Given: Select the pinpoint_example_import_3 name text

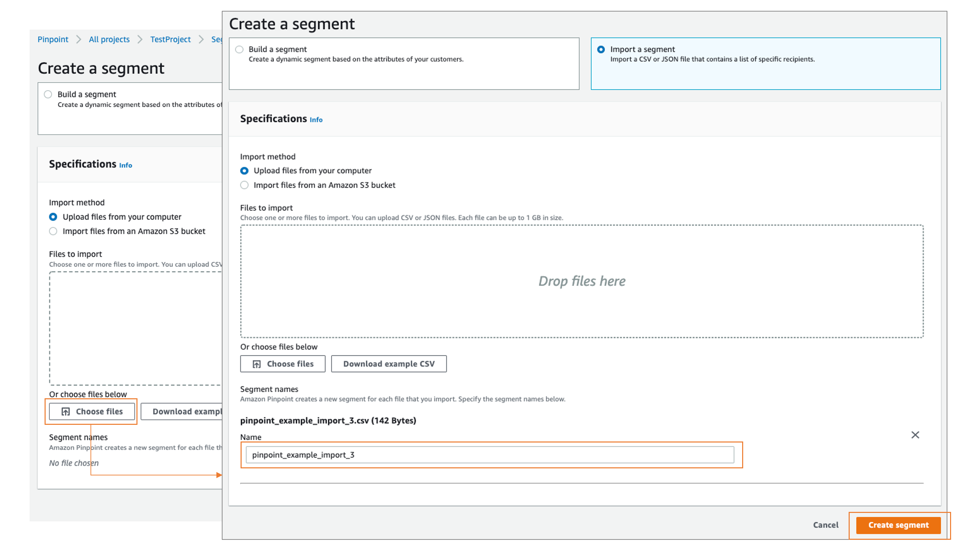Looking at the screenshot, I should pos(304,454).
